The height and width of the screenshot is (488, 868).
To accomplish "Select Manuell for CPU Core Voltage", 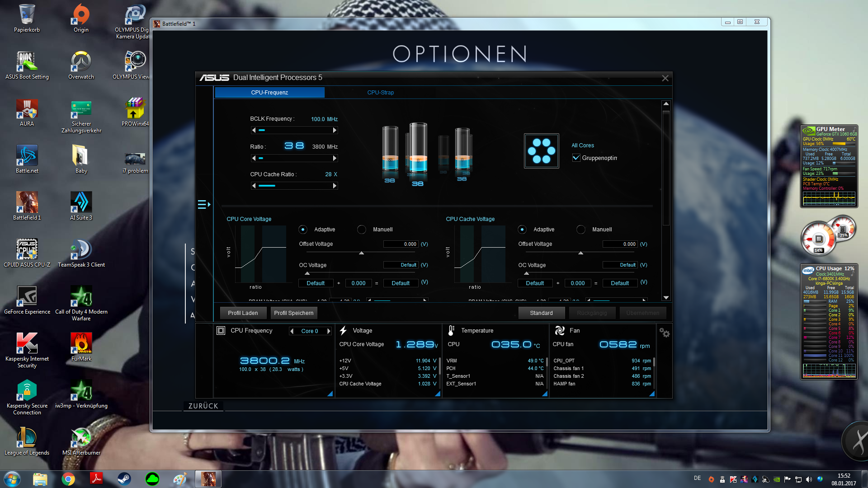I will (x=362, y=230).
